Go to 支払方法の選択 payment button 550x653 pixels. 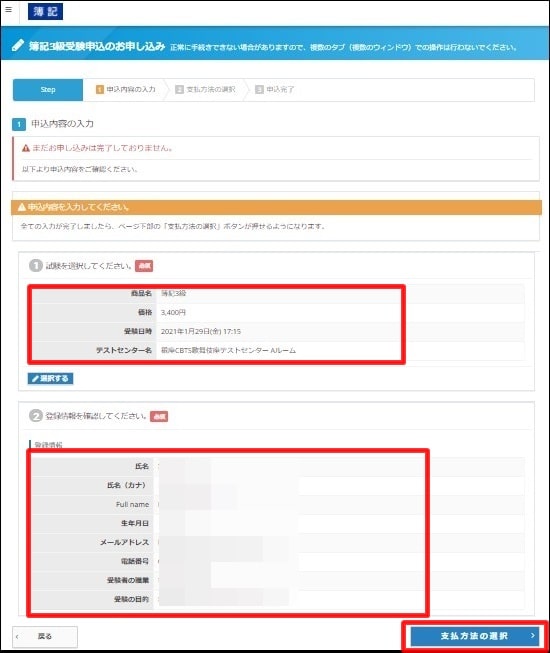(475, 636)
